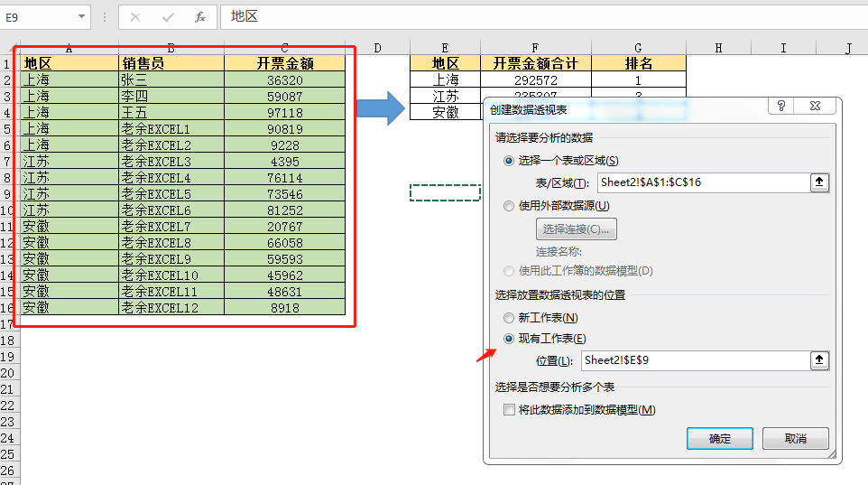The height and width of the screenshot is (485, 868).
Task: Click cell with value 36320
Action: click(x=284, y=79)
